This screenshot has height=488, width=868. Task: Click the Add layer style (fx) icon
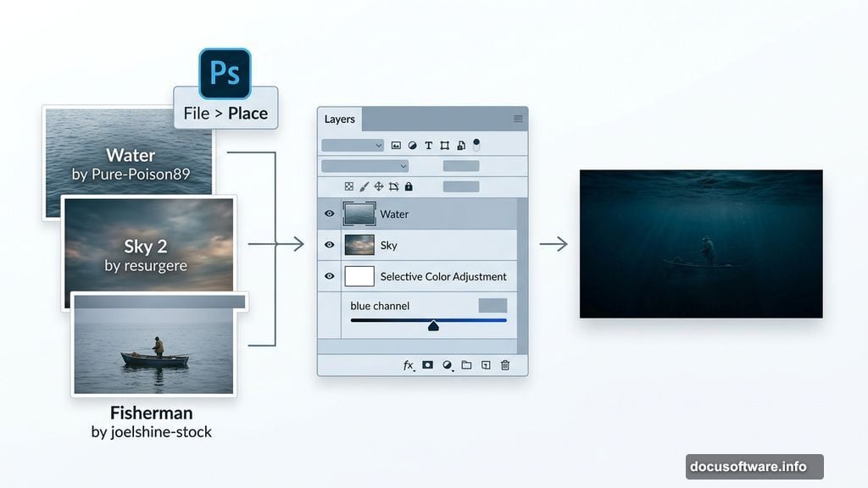click(x=409, y=365)
